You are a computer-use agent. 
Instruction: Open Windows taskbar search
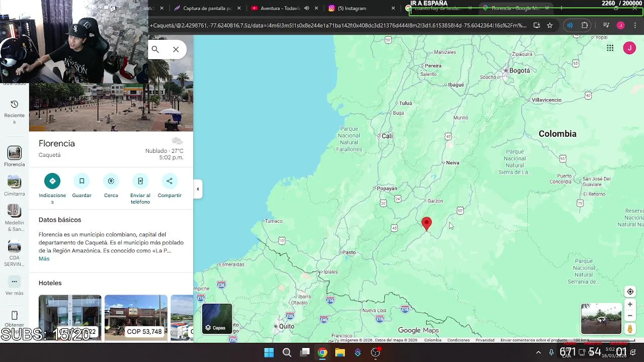287,352
